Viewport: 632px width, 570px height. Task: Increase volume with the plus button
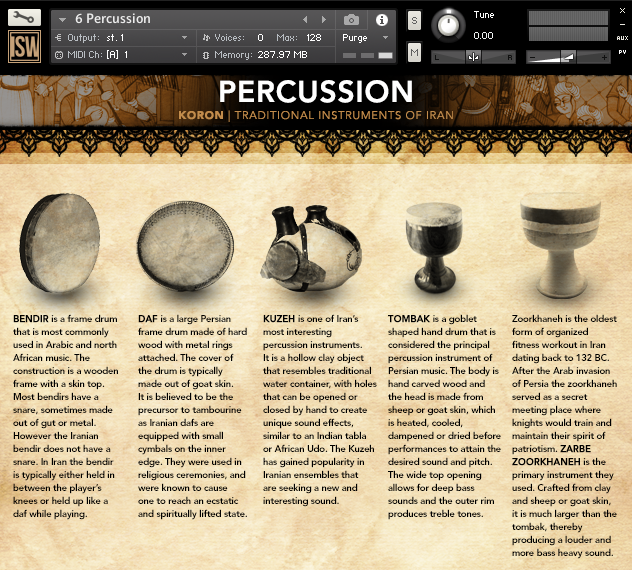point(604,58)
